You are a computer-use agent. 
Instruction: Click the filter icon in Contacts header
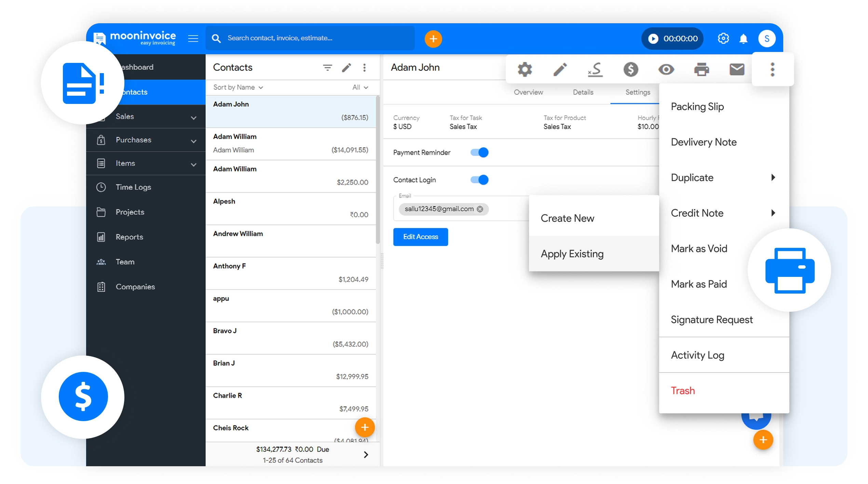[x=327, y=67]
